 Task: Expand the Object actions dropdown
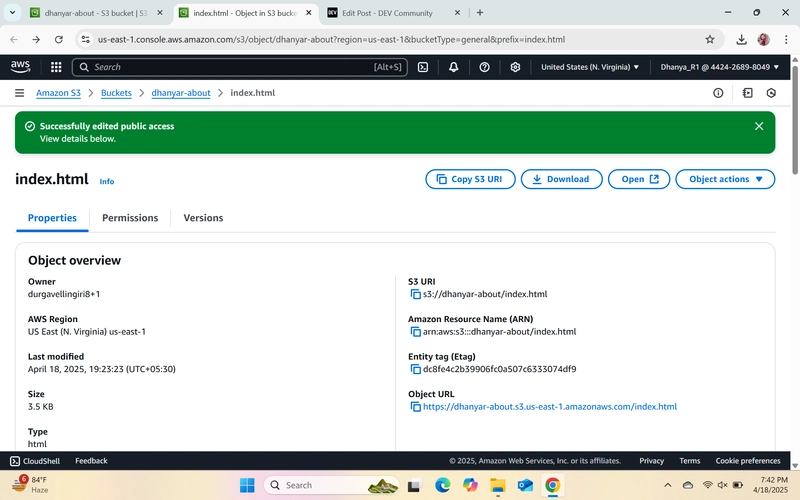coord(725,179)
